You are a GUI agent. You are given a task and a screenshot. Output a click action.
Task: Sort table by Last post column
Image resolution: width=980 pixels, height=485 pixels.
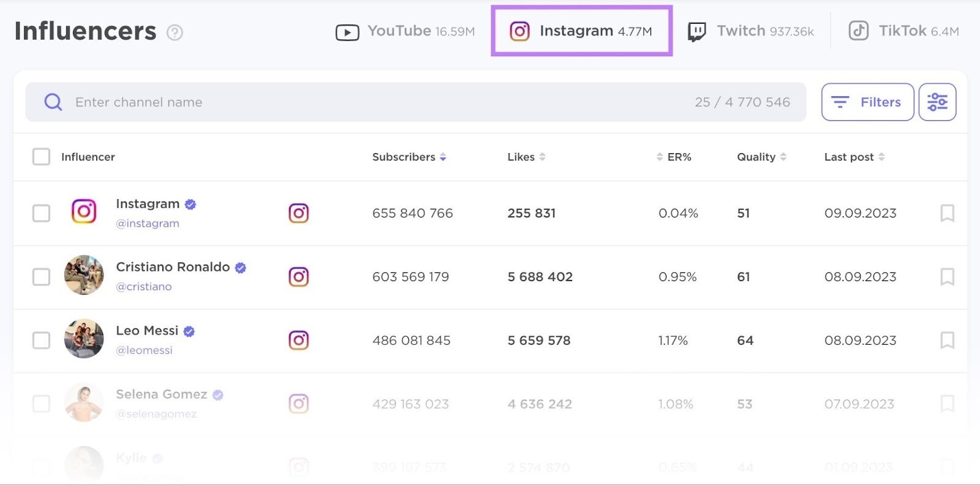pyautogui.click(x=854, y=157)
